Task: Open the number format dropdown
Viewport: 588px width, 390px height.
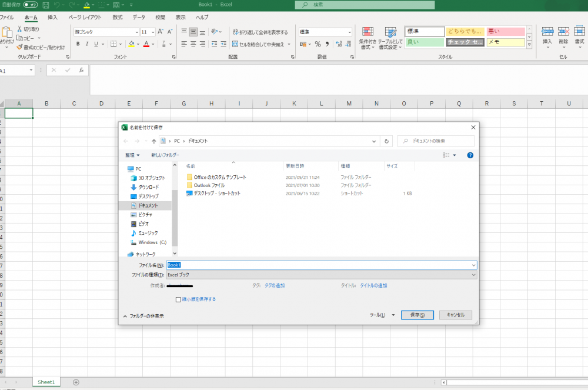Action: (x=349, y=32)
